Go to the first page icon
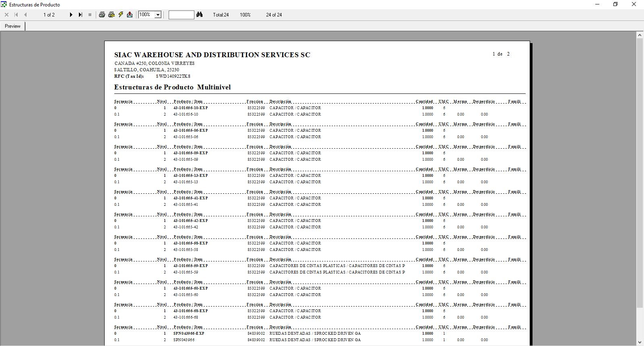Screen dimensions: 644x346 (16, 15)
